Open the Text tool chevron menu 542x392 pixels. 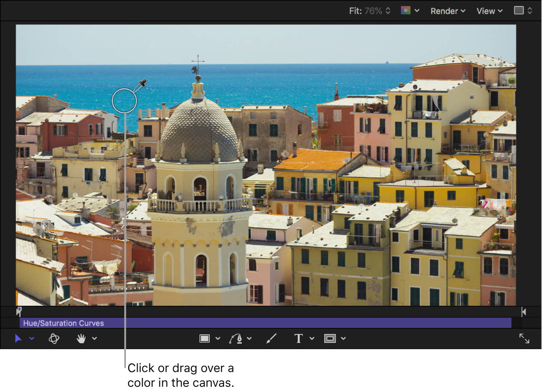(x=312, y=339)
